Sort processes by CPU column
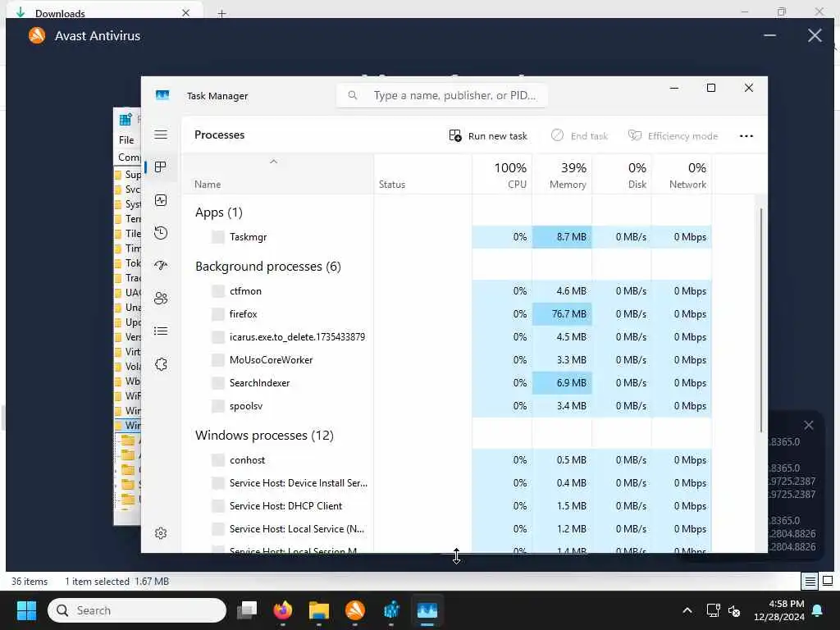This screenshot has height=630, width=840. coord(503,176)
